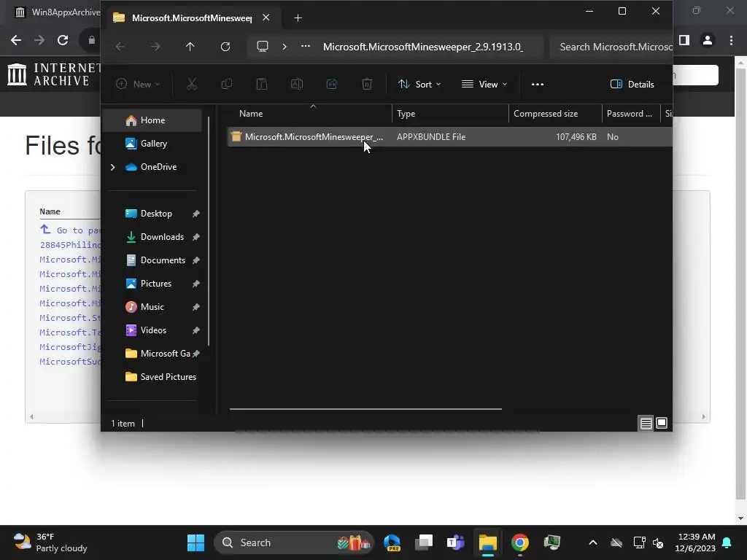Click the pin icon next to Downloads
The image size is (747, 560).
196,237
